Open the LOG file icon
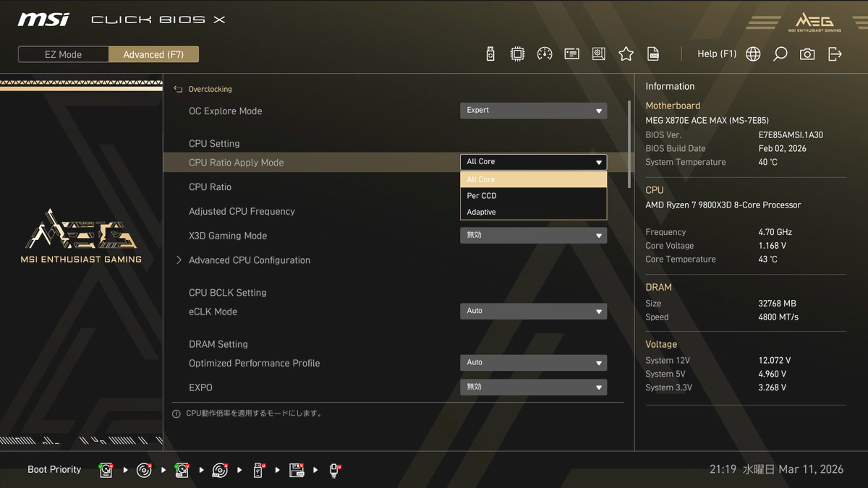The height and width of the screenshot is (488, 868). [653, 54]
